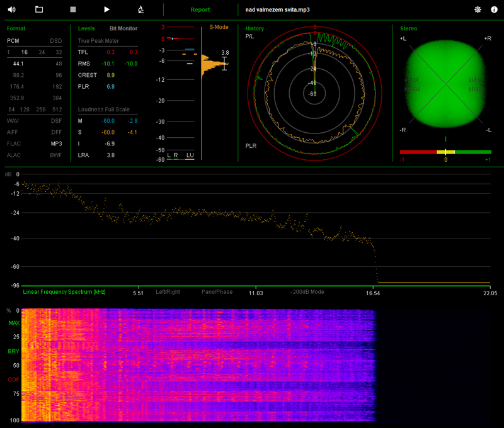The height and width of the screenshot is (428, 504).
Task: Choose the BRY spectrogram color scheme
Action: pyautogui.click(x=14, y=351)
